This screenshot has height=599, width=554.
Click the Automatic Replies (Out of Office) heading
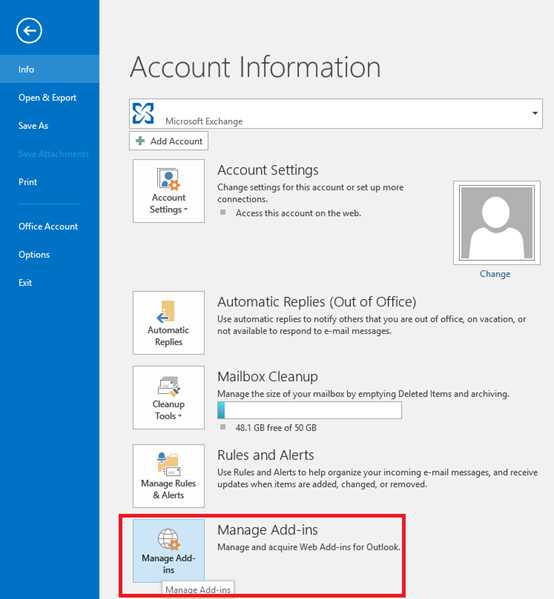tap(317, 302)
